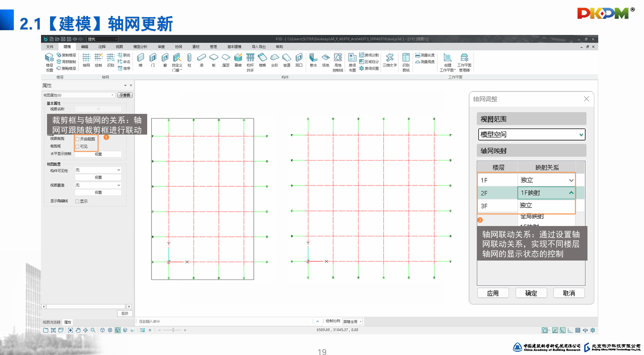This screenshot has width=644, height=355.
Task: Click the 墙 wall component icon
Action: click(x=141, y=60)
